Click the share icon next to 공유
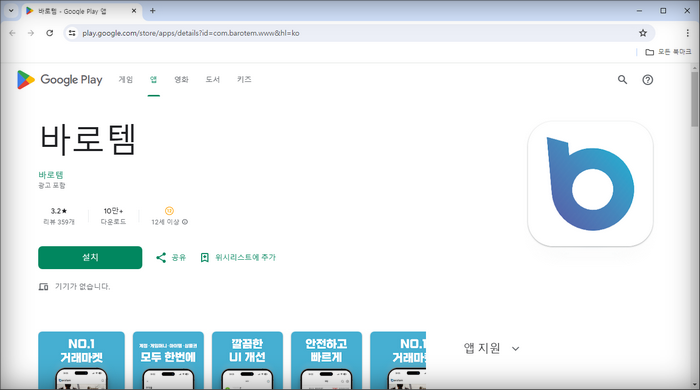This screenshot has height=390, width=700. pyautogui.click(x=161, y=257)
